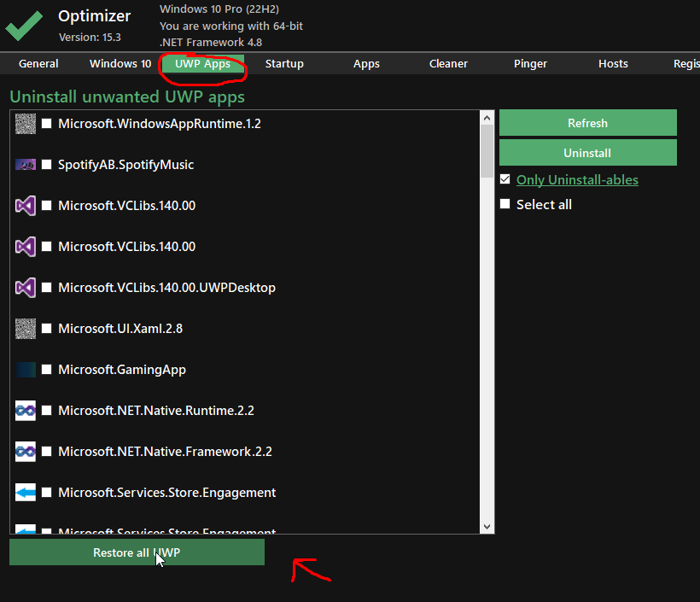Tick the Select all checkbox
Image resolution: width=700 pixels, height=602 pixels.
[505, 204]
